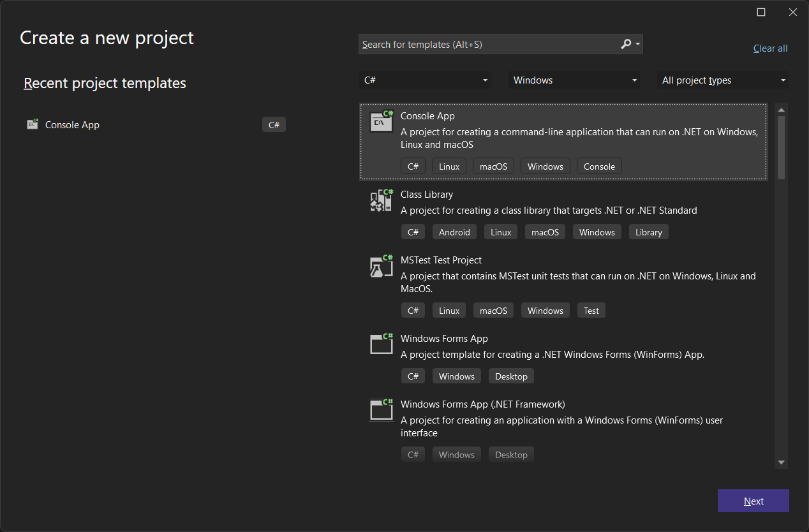Click the Windows Forms App template icon

tap(382, 344)
